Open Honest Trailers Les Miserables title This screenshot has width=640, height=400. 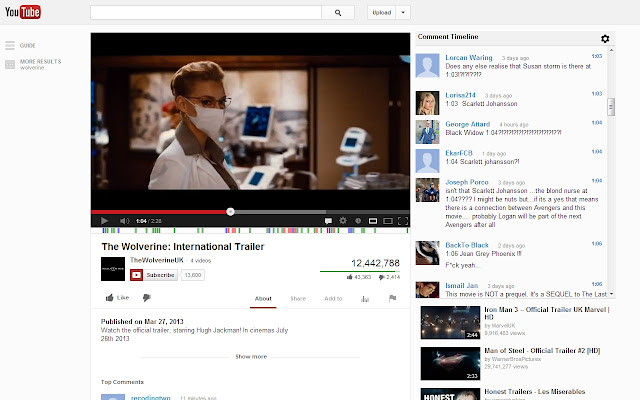[x=535, y=391]
